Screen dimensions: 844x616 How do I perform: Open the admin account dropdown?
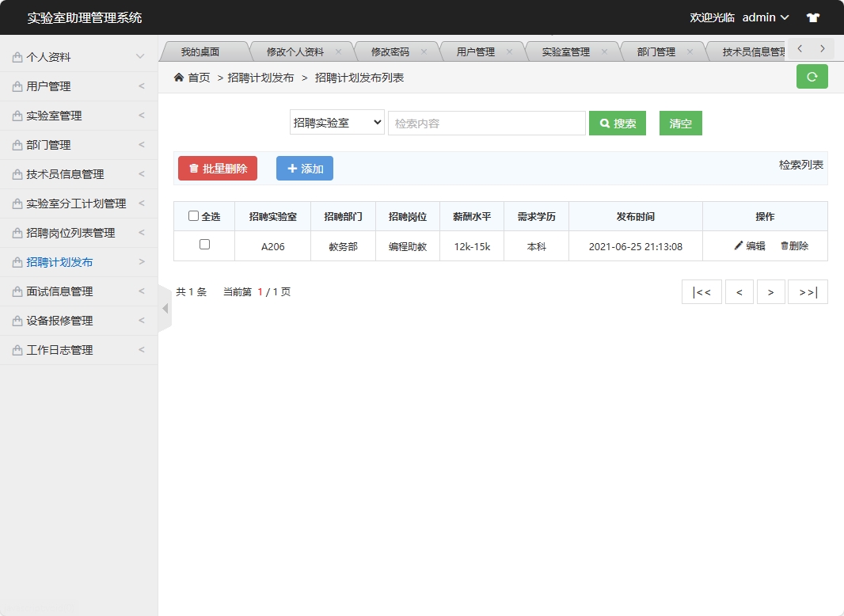766,17
